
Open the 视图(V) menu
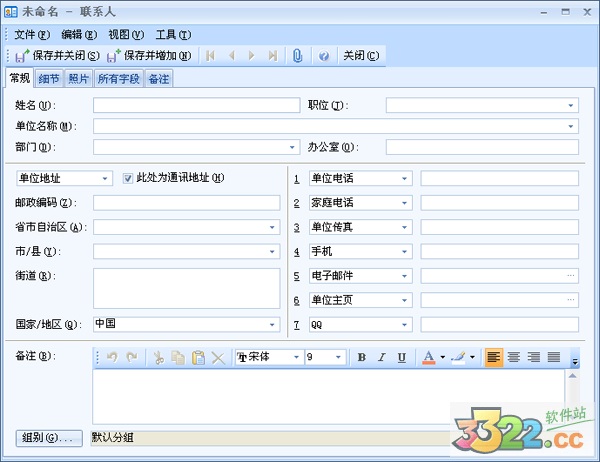click(126, 35)
